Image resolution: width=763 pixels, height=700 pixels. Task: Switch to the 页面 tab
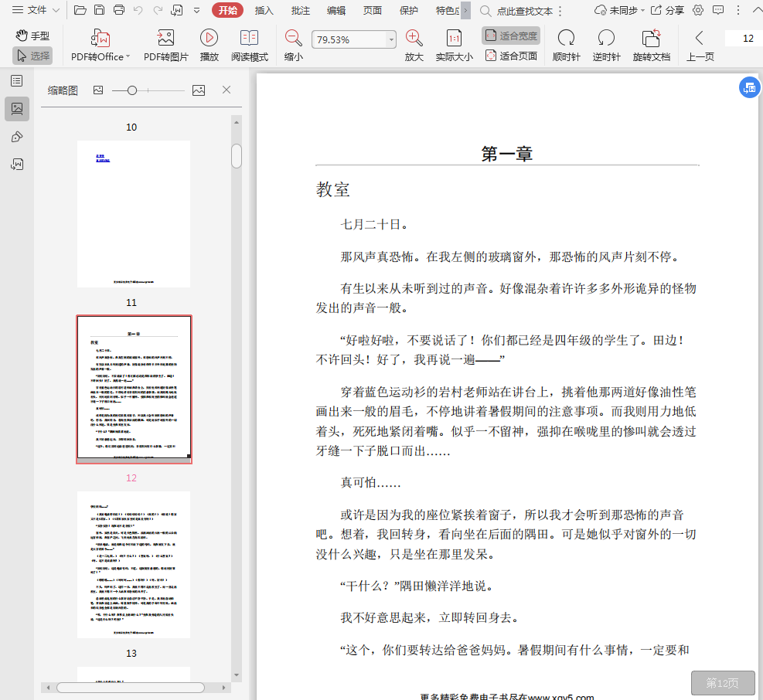pyautogui.click(x=373, y=10)
